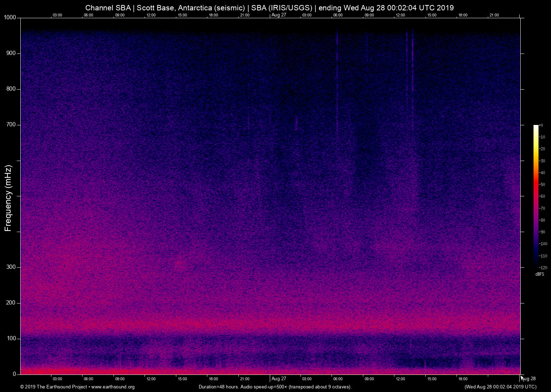Screen dimensions: 551x392
Task: Click the 300 frequency tick label
Action: pyautogui.click(x=11, y=267)
